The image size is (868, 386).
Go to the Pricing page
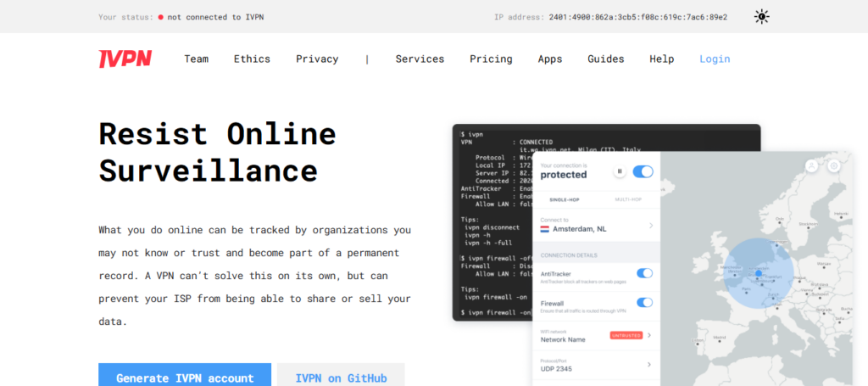click(x=491, y=59)
